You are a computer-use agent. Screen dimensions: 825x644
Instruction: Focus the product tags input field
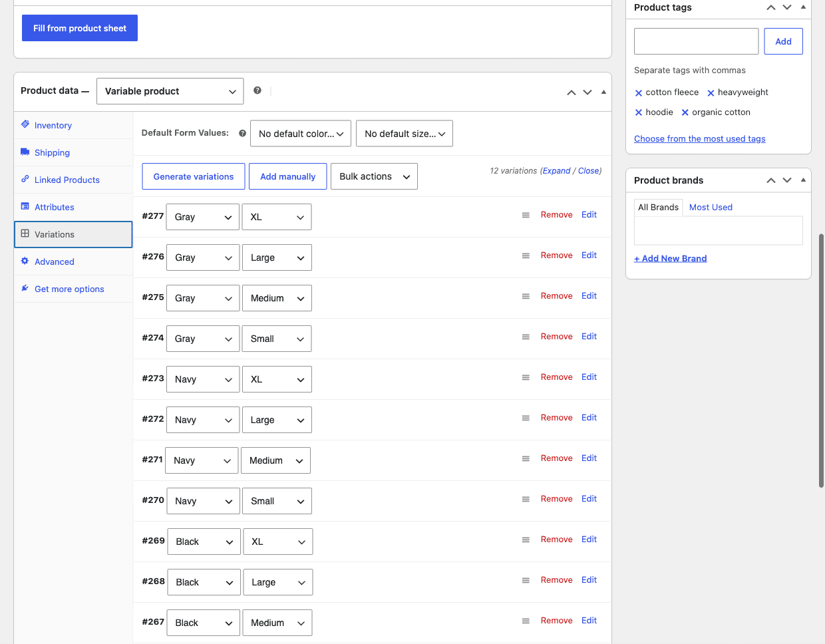(x=696, y=41)
